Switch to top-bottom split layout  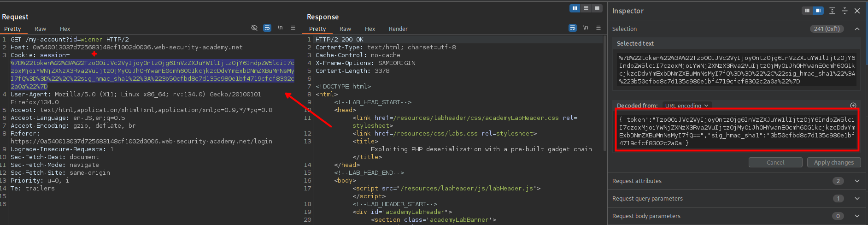tap(586, 8)
